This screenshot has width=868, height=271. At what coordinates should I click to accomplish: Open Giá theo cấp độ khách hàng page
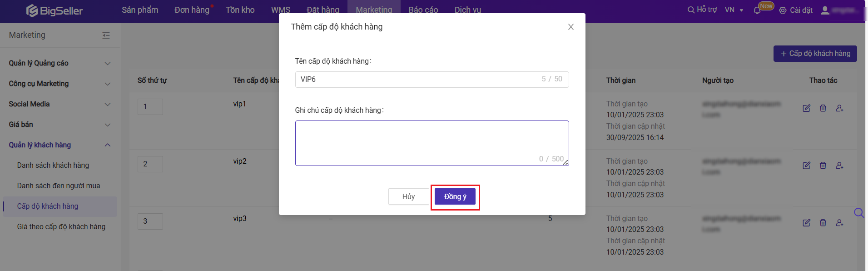61,227
